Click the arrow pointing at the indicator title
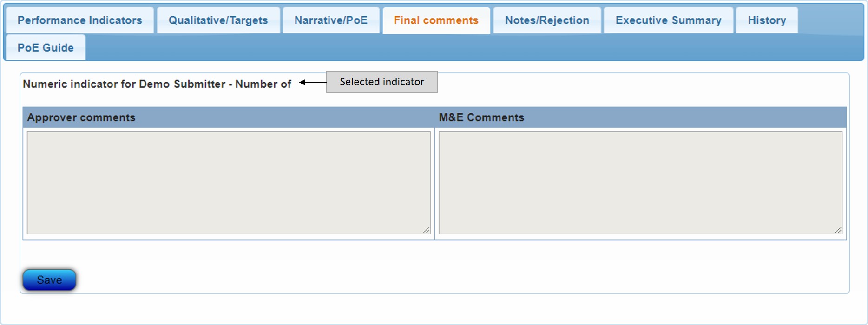 [312, 83]
